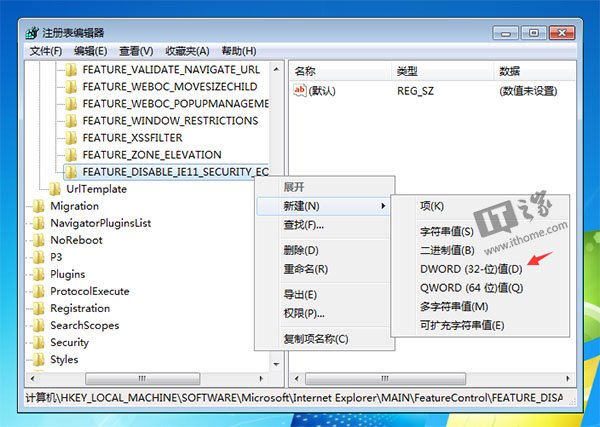The image size is (600, 427).
Task: Open the 查看(V) menu
Action: tap(136, 51)
